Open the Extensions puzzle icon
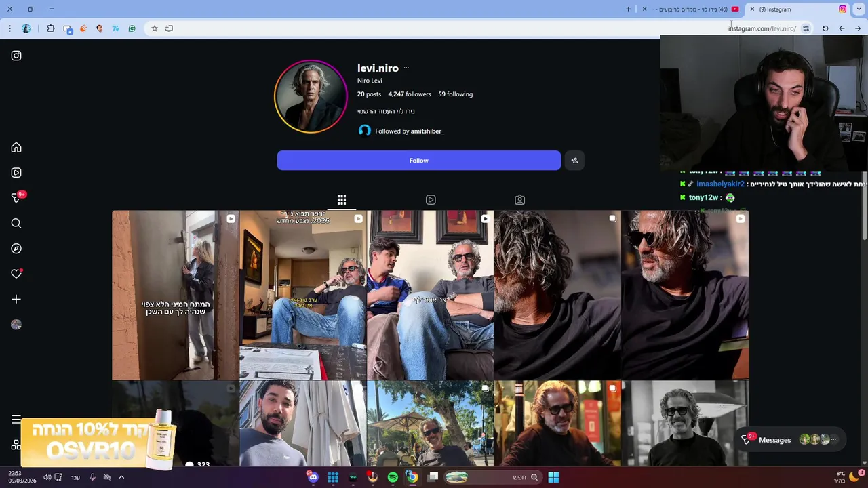 point(51,28)
